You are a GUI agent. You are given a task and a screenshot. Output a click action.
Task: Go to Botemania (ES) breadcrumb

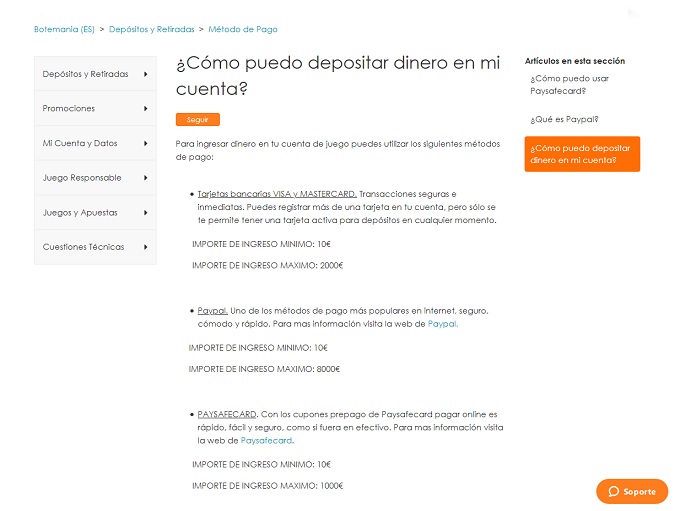pyautogui.click(x=64, y=30)
